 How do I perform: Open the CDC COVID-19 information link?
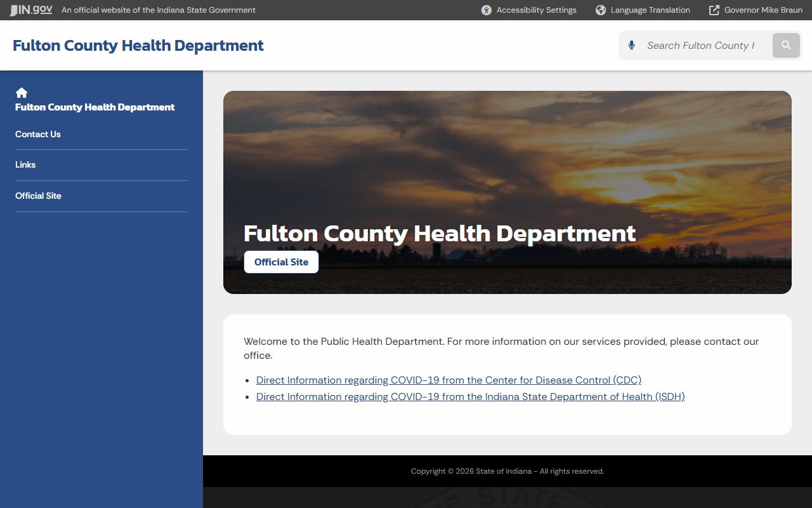[449, 380]
